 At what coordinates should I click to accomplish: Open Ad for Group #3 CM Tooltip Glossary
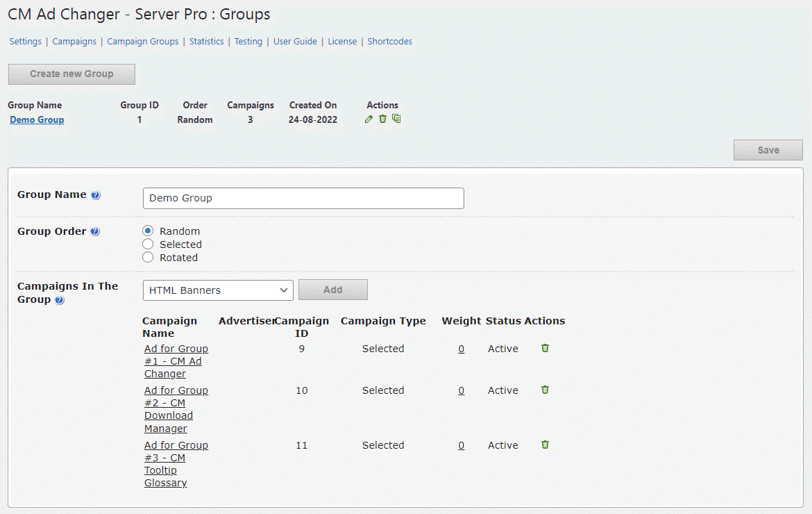[x=176, y=464]
